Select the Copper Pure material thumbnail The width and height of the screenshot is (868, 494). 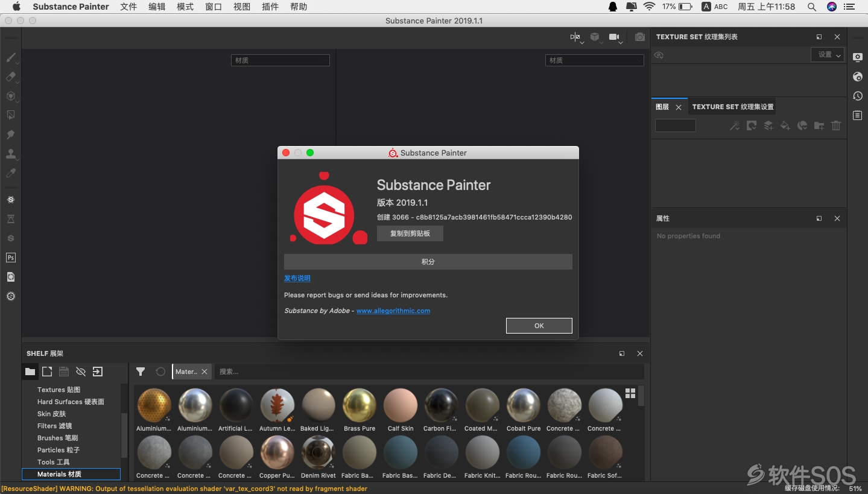point(277,452)
